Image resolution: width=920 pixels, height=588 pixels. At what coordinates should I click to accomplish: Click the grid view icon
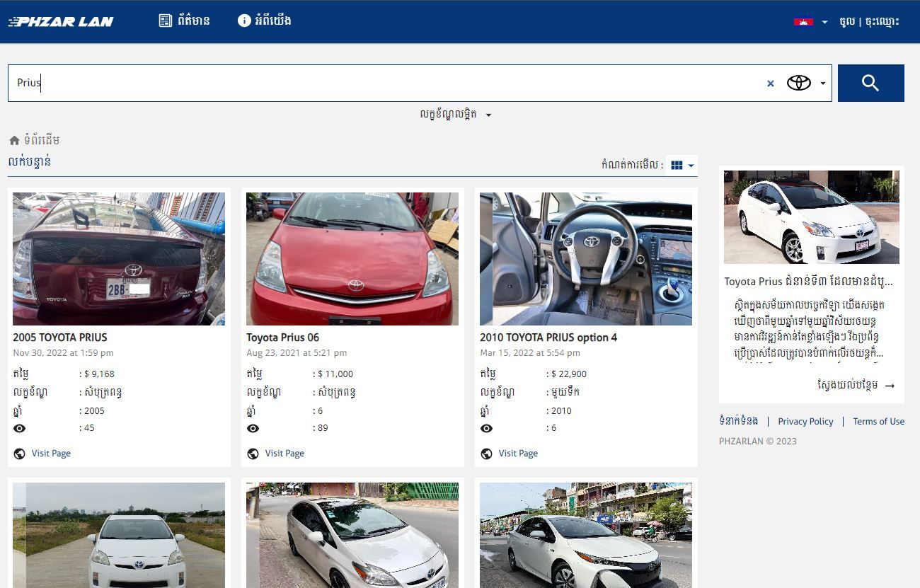[x=677, y=165]
